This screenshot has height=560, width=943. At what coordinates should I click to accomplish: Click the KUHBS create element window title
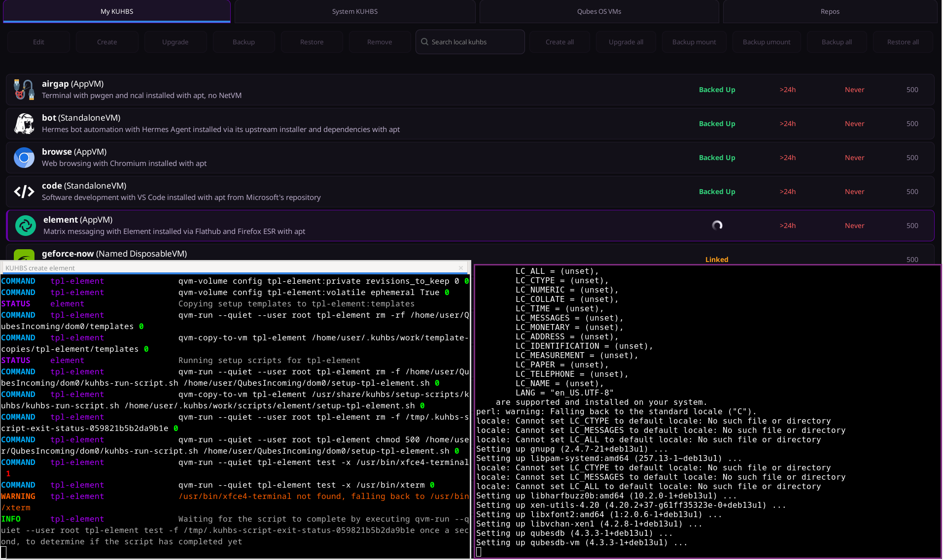tap(40, 268)
